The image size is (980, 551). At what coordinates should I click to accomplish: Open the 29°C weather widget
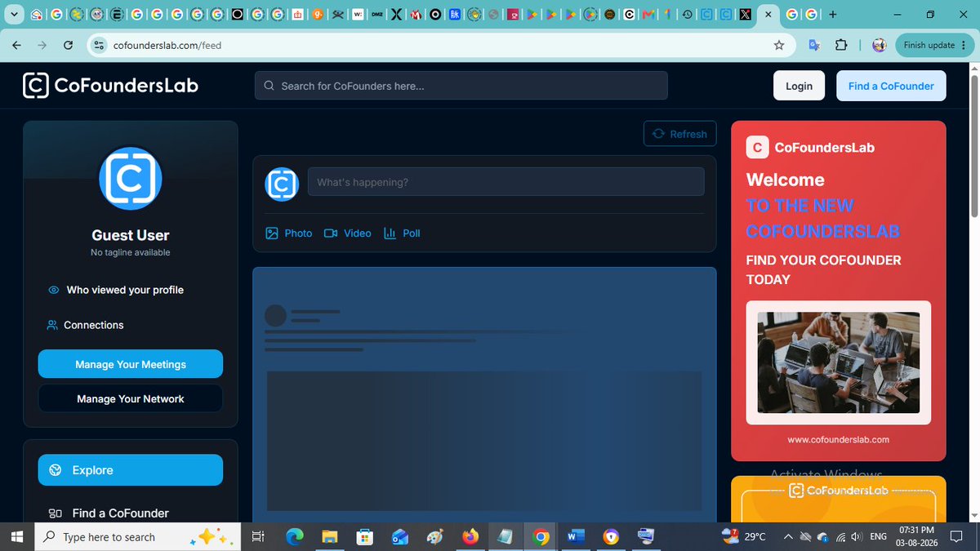(x=744, y=536)
